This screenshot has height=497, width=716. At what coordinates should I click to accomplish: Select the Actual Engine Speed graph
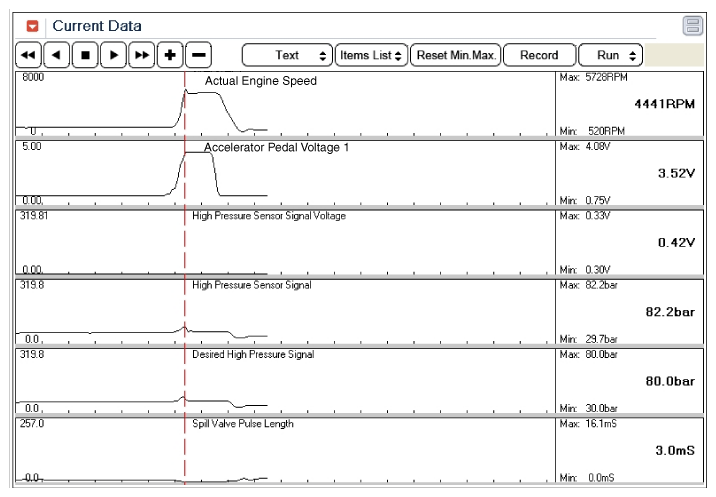(285, 104)
